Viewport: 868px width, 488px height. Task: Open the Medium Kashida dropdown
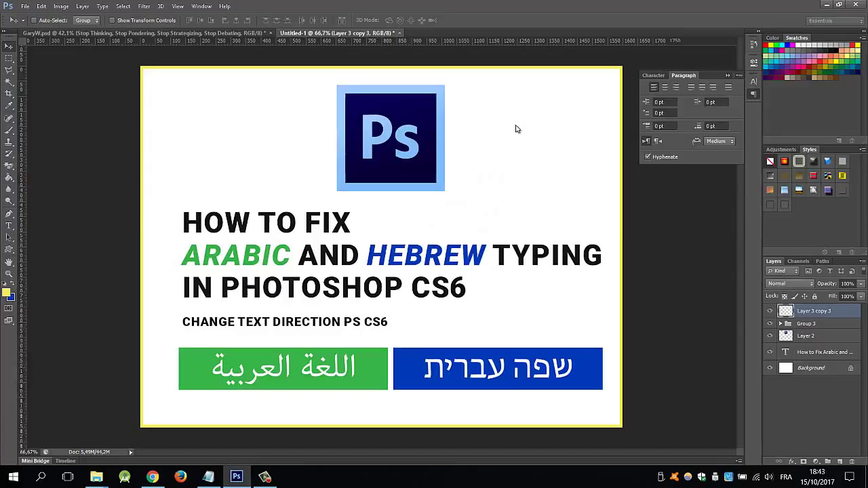pyautogui.click(x=719, y=141)
